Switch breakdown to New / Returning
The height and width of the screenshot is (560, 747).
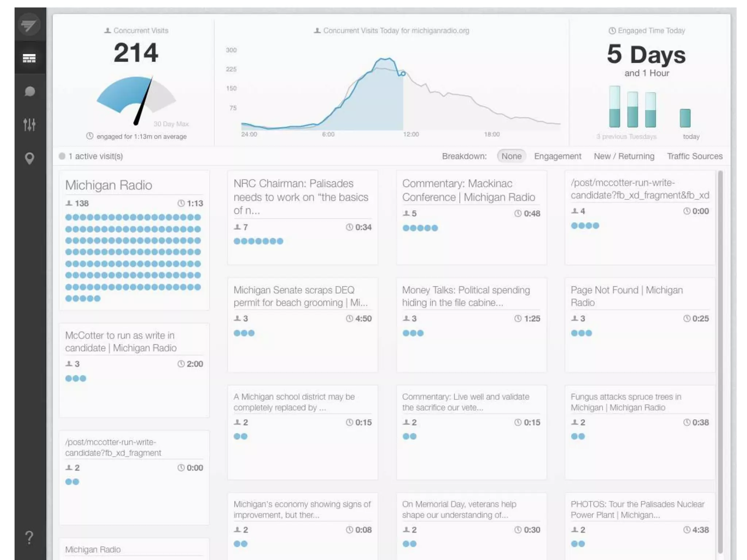[x=624, y=156]
